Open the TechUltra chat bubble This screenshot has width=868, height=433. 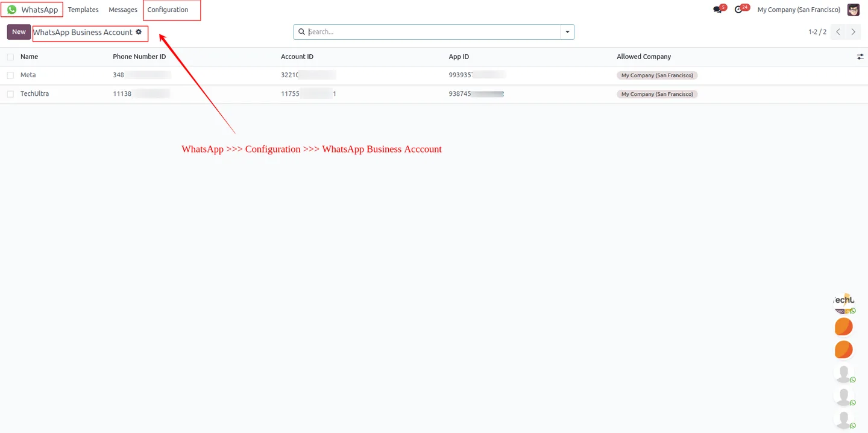[x=844, y=303]
